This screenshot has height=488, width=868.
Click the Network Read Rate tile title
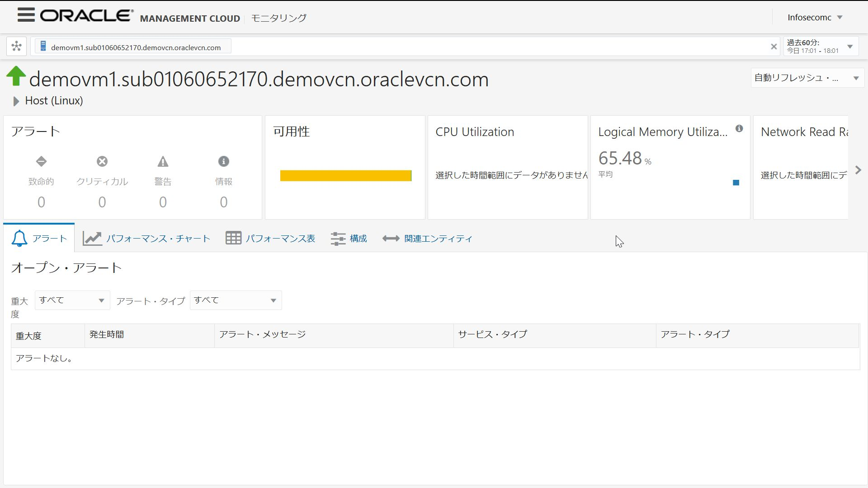[x=804, y=132]
